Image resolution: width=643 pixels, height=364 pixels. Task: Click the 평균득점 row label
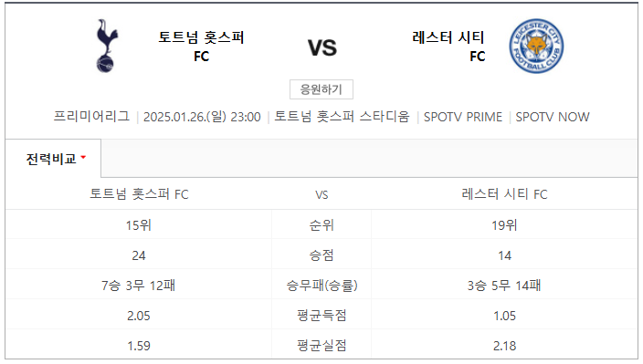(321, 316)
